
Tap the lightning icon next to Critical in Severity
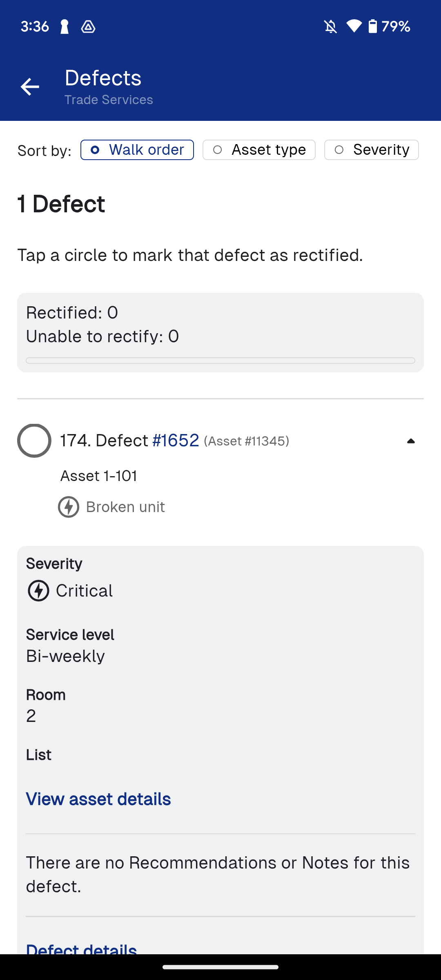click(x=39, y=590)
